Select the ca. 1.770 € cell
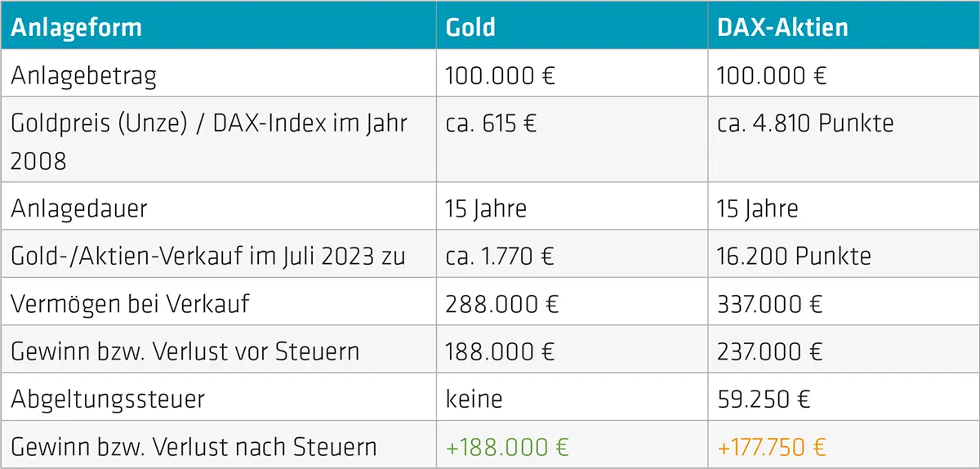The height and width of the screenshot is (469, 980). pyautogui.click(x=500, y=256)
